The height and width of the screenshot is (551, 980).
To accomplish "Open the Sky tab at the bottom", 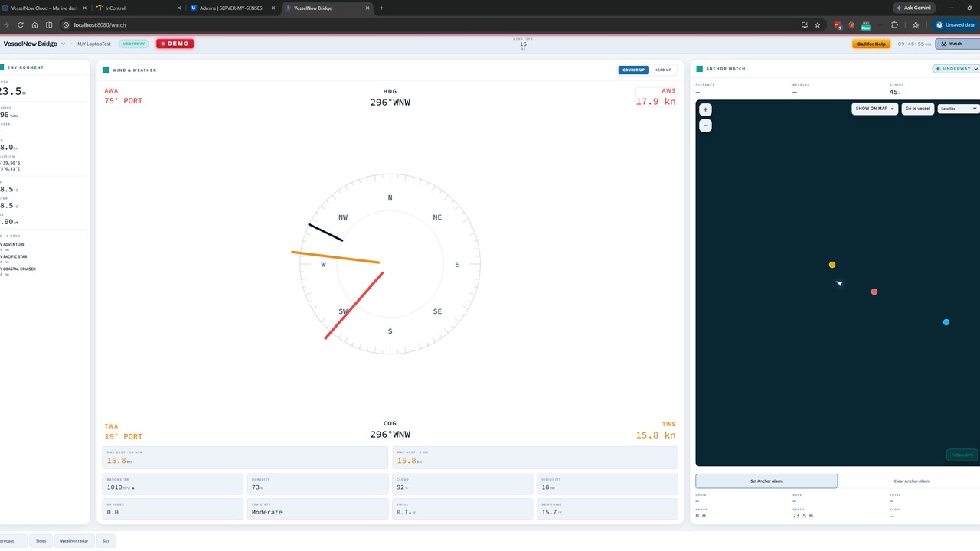I will click(106, 540).
